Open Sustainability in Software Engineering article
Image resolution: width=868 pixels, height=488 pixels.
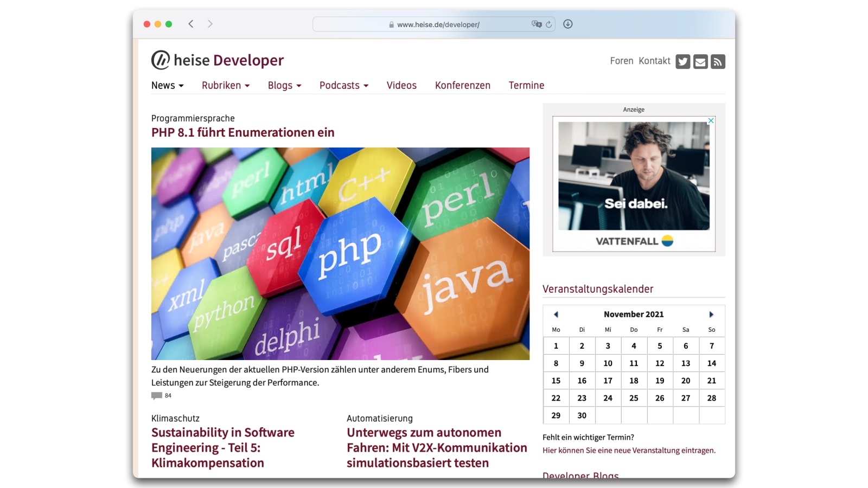coord(223,447)
